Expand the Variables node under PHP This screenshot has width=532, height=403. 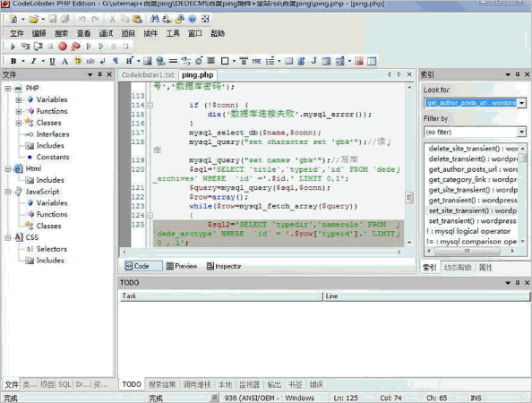coord(19,99)
